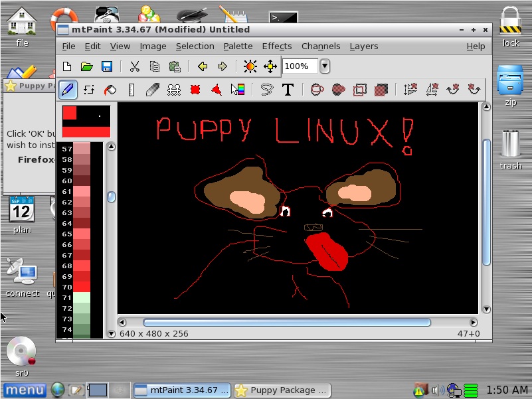Select the Clone tool
532x399 pixels.
[174, 90]
